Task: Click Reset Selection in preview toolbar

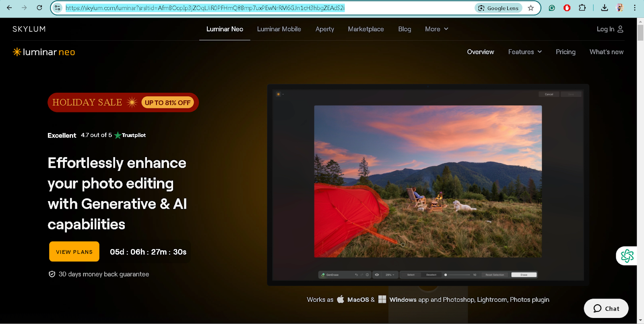Action: (495, 275)
